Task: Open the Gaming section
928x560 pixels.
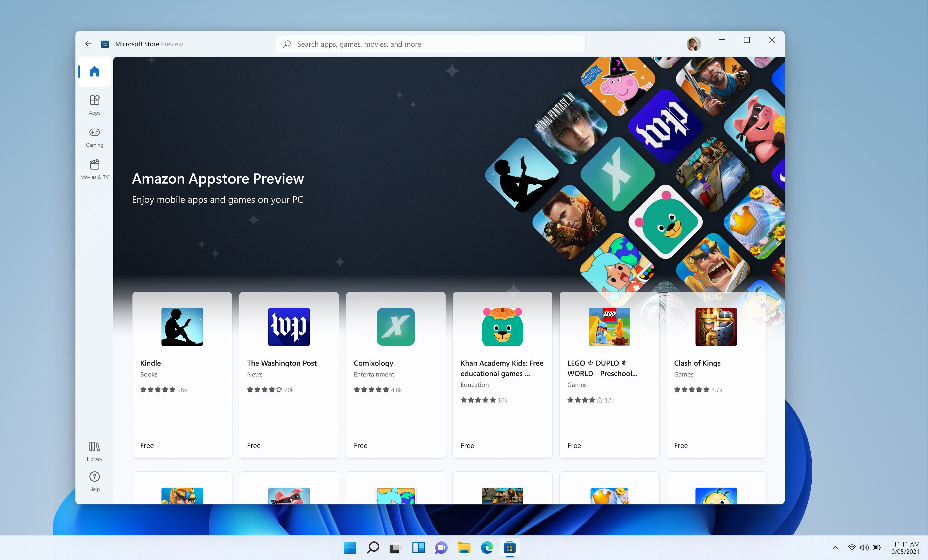Action: coord(94,137)
